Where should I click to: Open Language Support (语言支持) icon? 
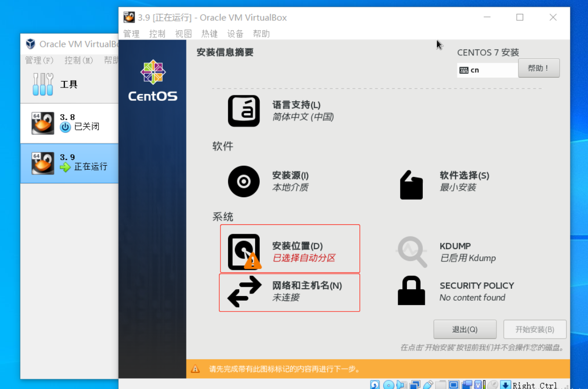tap(244, 111)
